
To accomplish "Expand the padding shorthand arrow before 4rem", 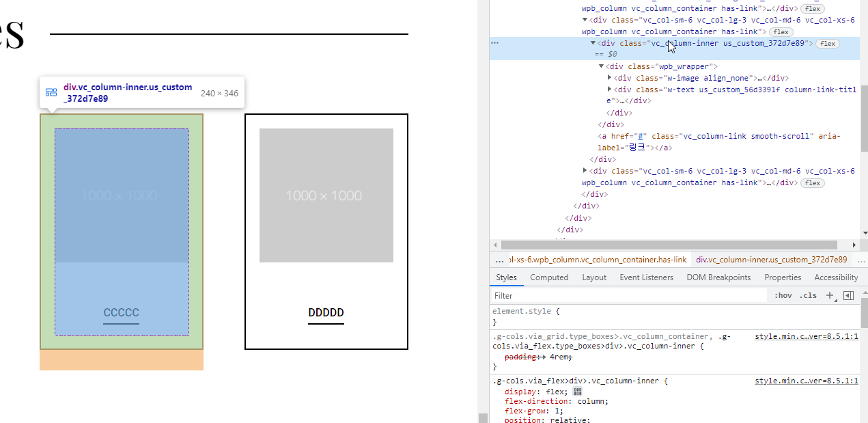I will [x=545, y=357].
